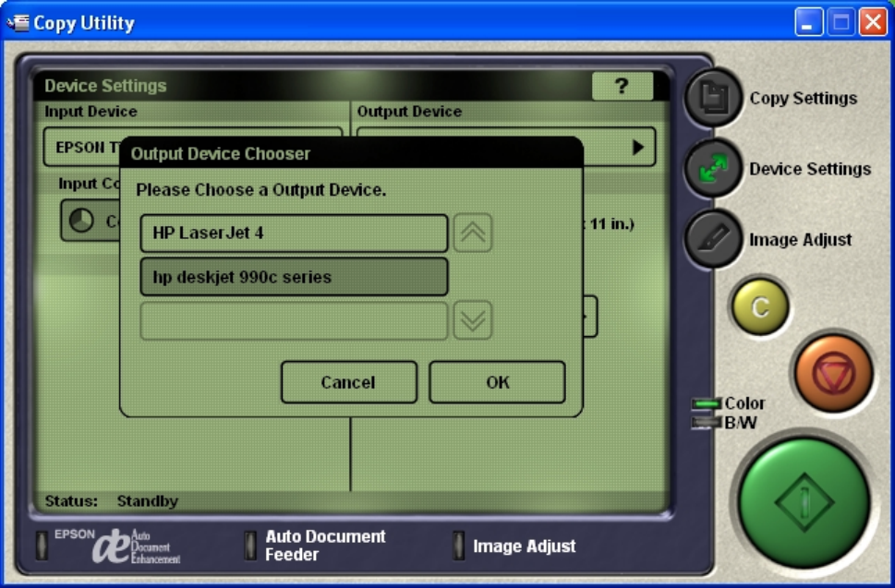Click the Copy Utility title bar icon

point(18,23)
